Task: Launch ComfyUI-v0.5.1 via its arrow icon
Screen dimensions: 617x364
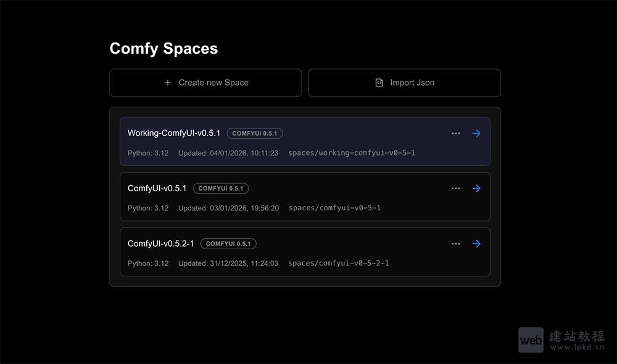Action: 476,188
